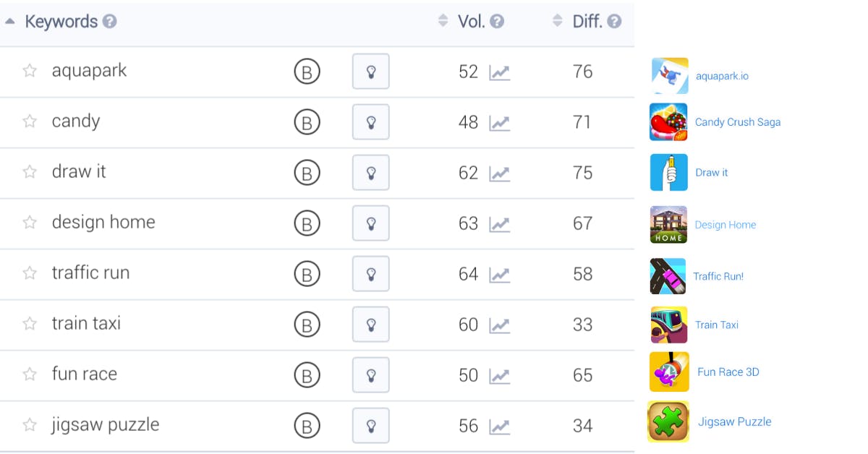Favorite the design home keyword
The width and height of the screenshot is (868, 454).
[x=30, y=223]
